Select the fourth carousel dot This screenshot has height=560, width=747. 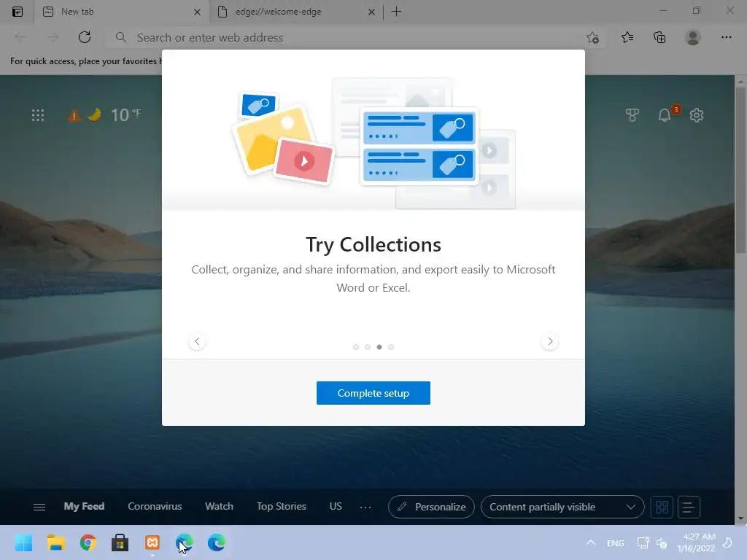click(x=391, y=347)
